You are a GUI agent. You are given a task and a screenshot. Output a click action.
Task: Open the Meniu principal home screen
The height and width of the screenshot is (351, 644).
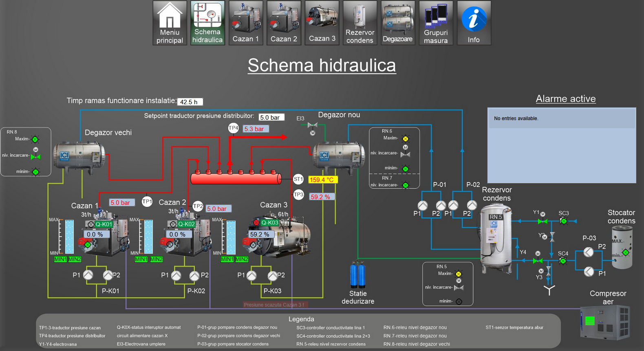[170, 23]
